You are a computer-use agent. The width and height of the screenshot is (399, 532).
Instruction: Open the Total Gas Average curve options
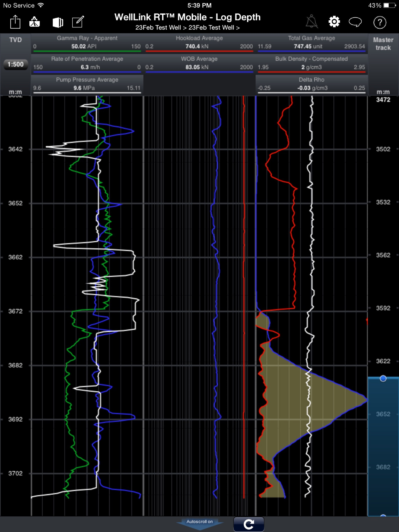311,42
